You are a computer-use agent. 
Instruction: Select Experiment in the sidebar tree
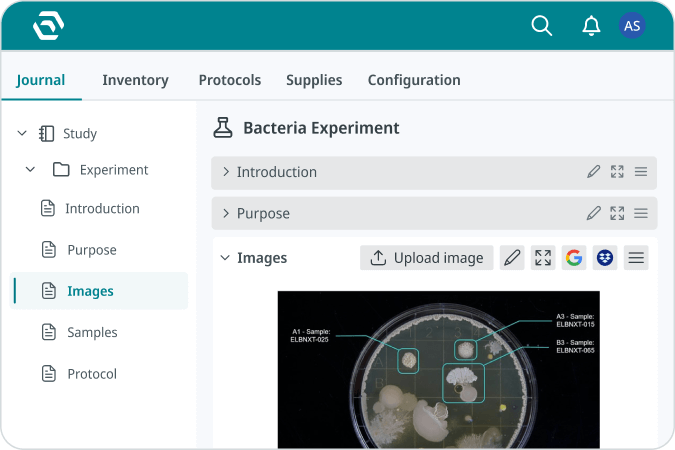point(114,170)
